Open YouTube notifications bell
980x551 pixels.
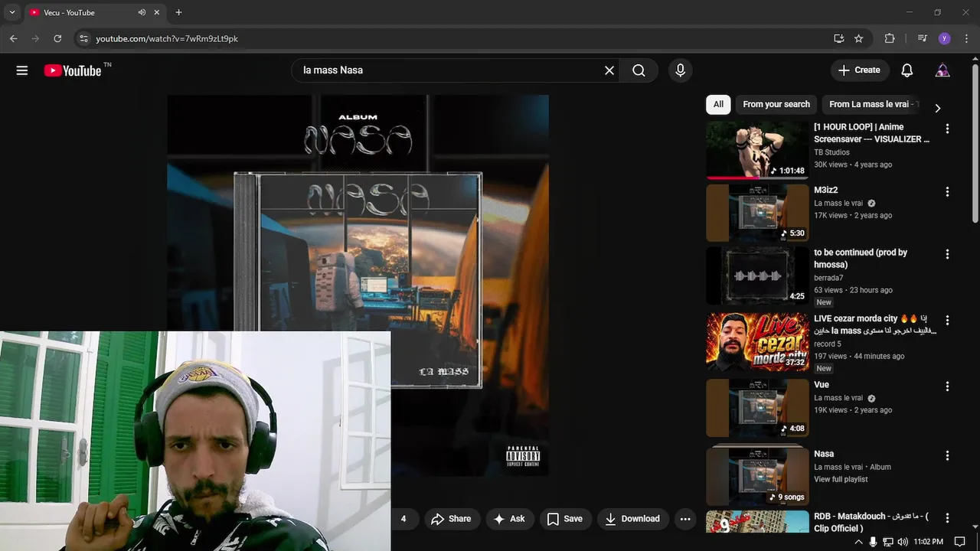[906, 70]
